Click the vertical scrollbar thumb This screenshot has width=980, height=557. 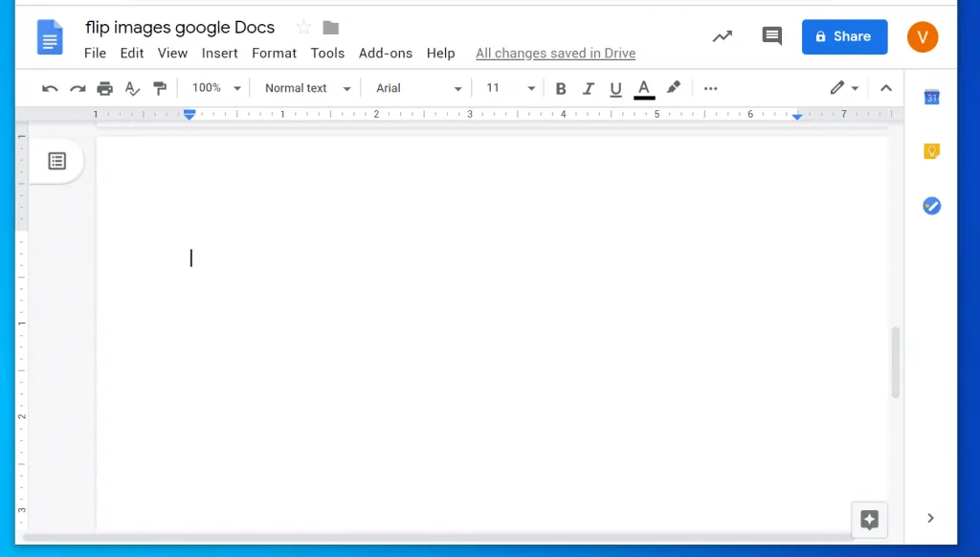pyautogui.click(x=896, y=362)
